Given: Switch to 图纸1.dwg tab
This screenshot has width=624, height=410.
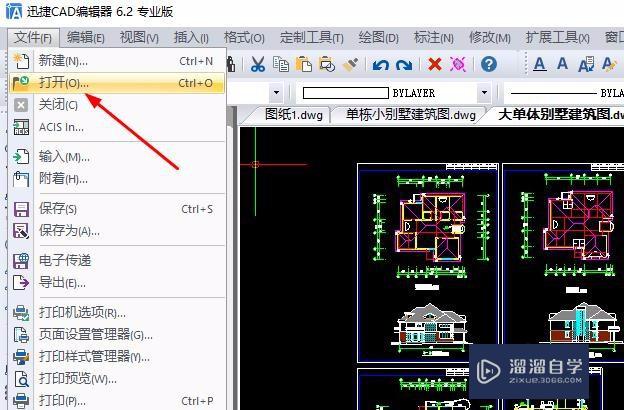Looking at the screenshot, I should pyautogui.click(x=294, y=115).
